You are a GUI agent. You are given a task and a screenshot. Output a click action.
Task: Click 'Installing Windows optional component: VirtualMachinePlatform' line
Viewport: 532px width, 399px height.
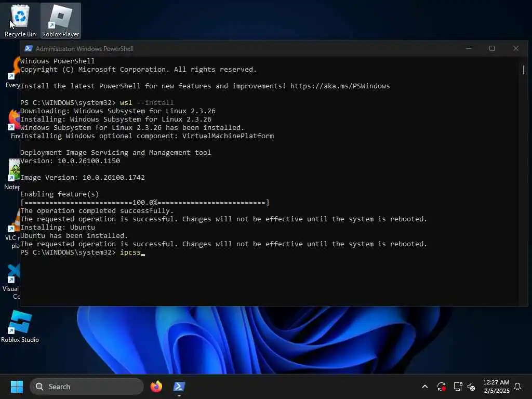click(147, 136)
